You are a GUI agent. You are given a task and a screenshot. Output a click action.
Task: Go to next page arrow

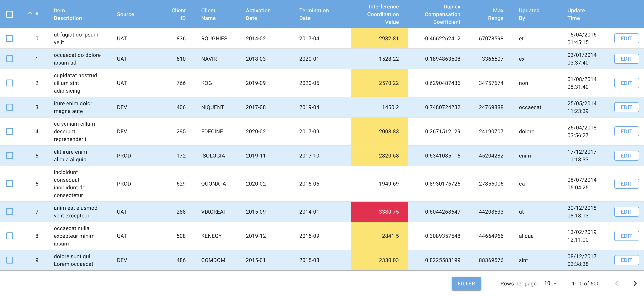coord(635,283)
